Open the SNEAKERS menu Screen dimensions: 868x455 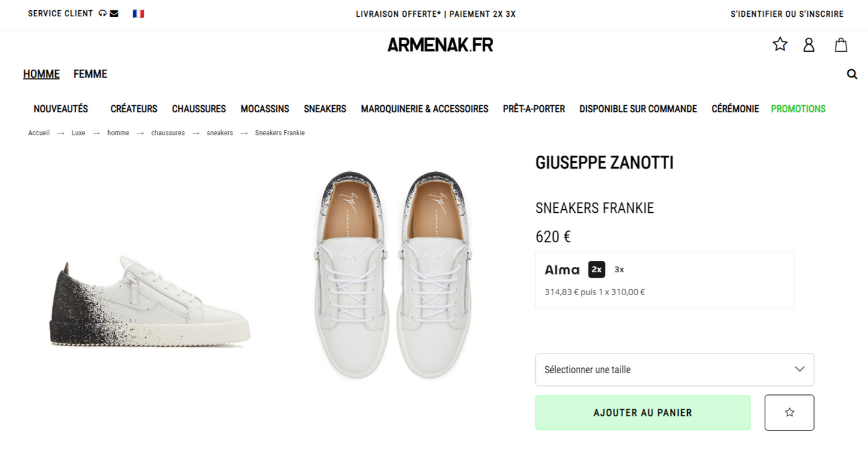pos(325,109)
